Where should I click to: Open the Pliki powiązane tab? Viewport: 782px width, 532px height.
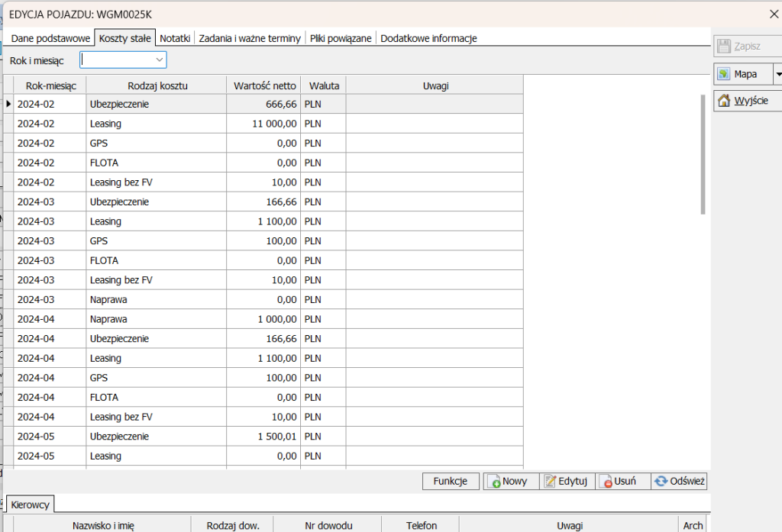(x=341, y=38)
